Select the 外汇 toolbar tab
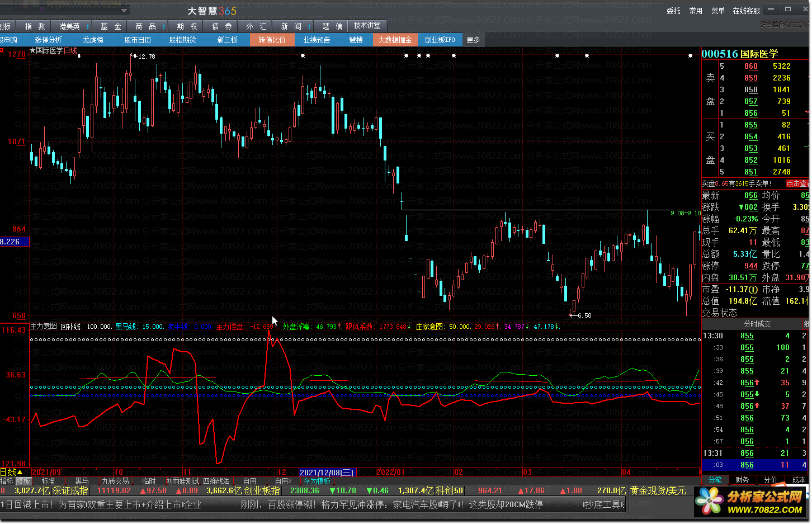 256,26
